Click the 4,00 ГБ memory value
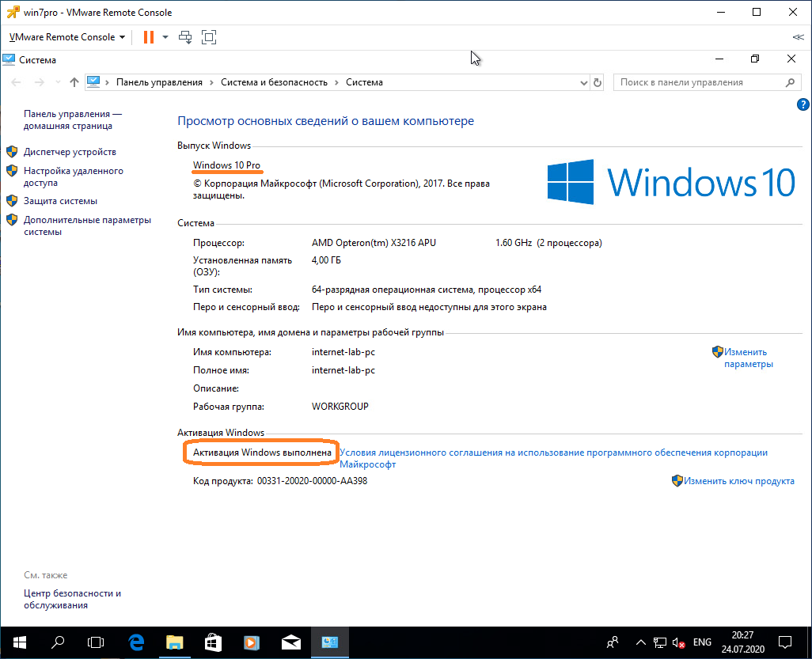812x659 pixels. pyautogui.click(x=326, y=259)
